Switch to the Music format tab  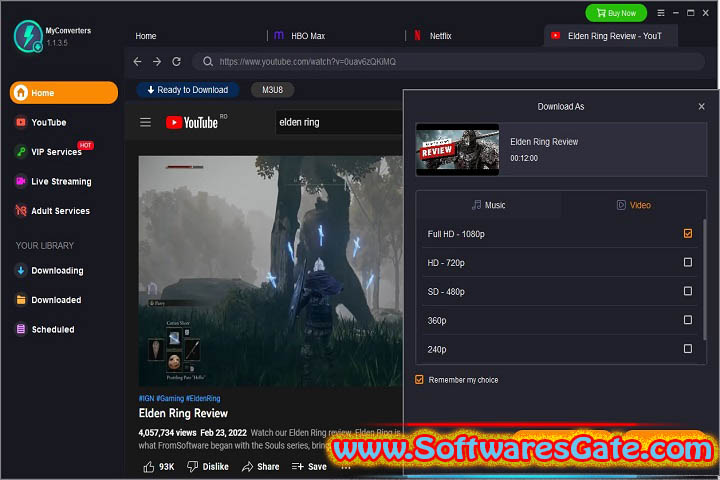pos(489,205)
